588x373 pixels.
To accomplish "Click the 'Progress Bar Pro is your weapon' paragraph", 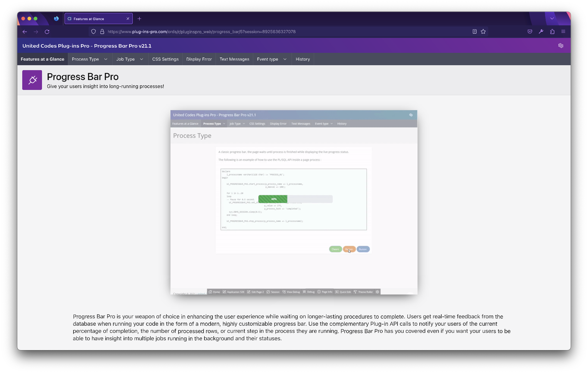I will [x=292, y=328].
